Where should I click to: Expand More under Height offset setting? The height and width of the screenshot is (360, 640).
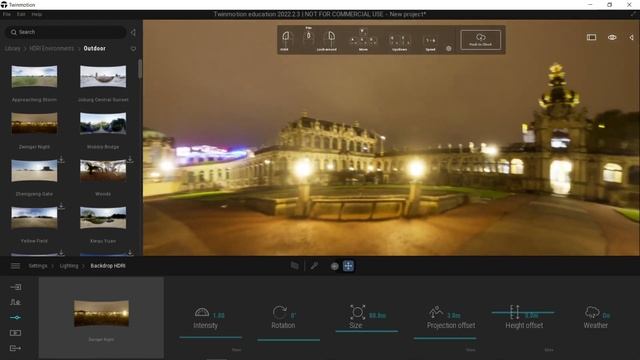[x=549, y=350]
